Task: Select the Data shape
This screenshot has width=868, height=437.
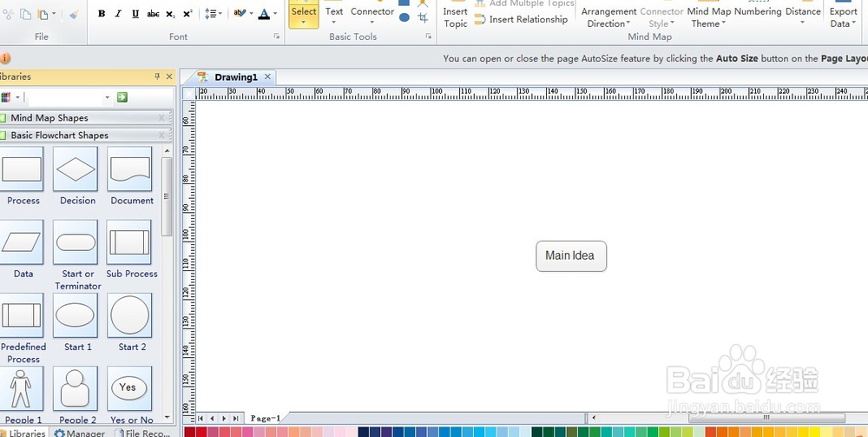Action: pos(23,242)
